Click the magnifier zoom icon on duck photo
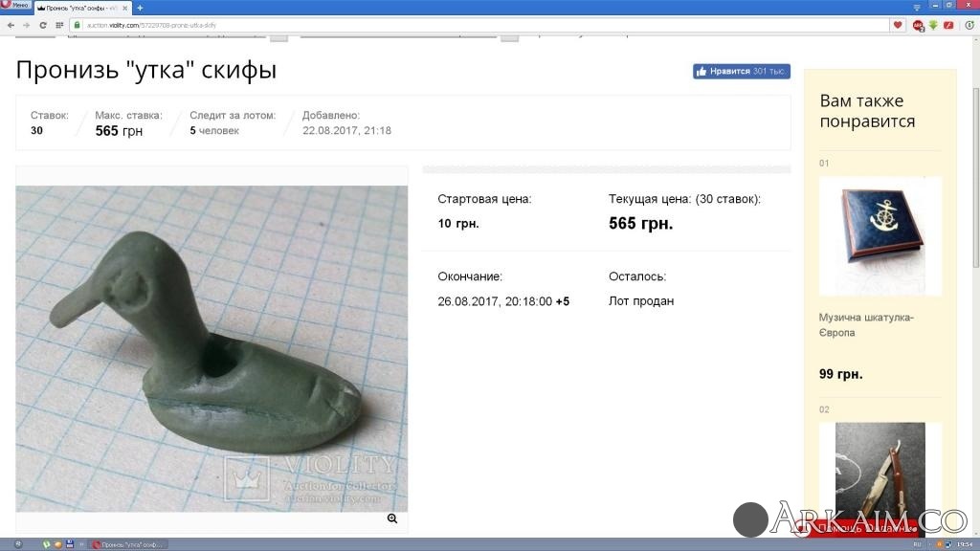980x551 pixels. coord(391,518)
